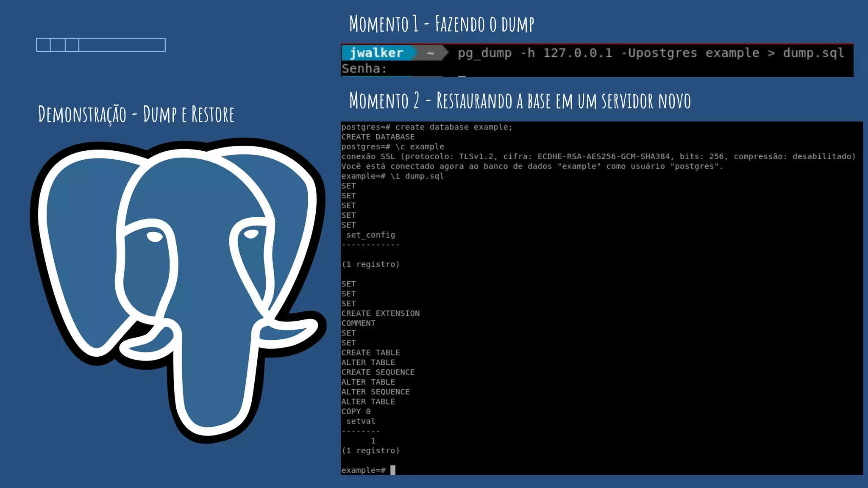868x488 pixels.
Task: Click the '\i dump.sql' command line
Action: tap(393, 176)
